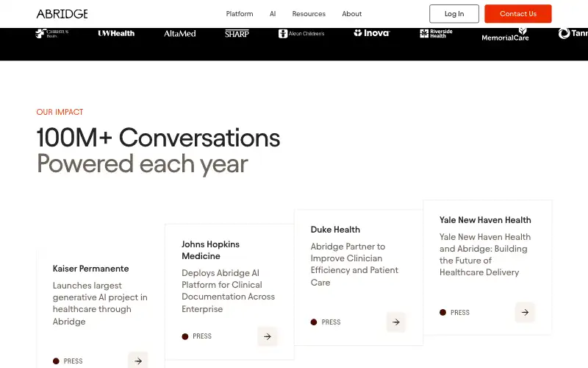Open the Kaiser Permanente card arrow
The width and height of the screenshot is (588, 368).
point(138,361)
